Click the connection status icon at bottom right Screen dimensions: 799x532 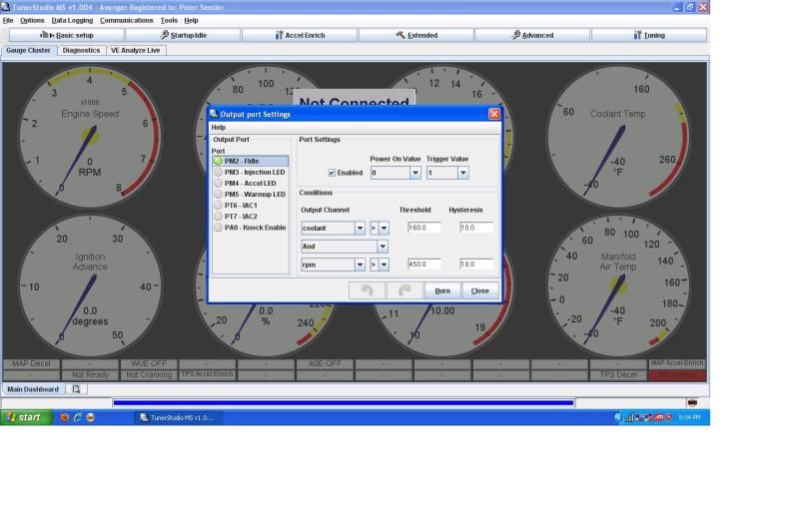coord(692,403)
